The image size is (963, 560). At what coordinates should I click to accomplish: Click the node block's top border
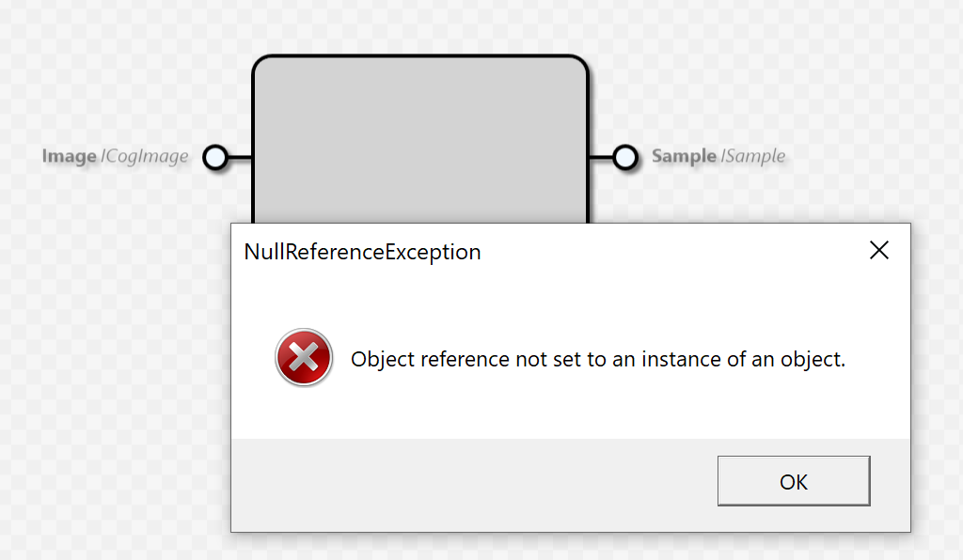click(x=419, y=57)
